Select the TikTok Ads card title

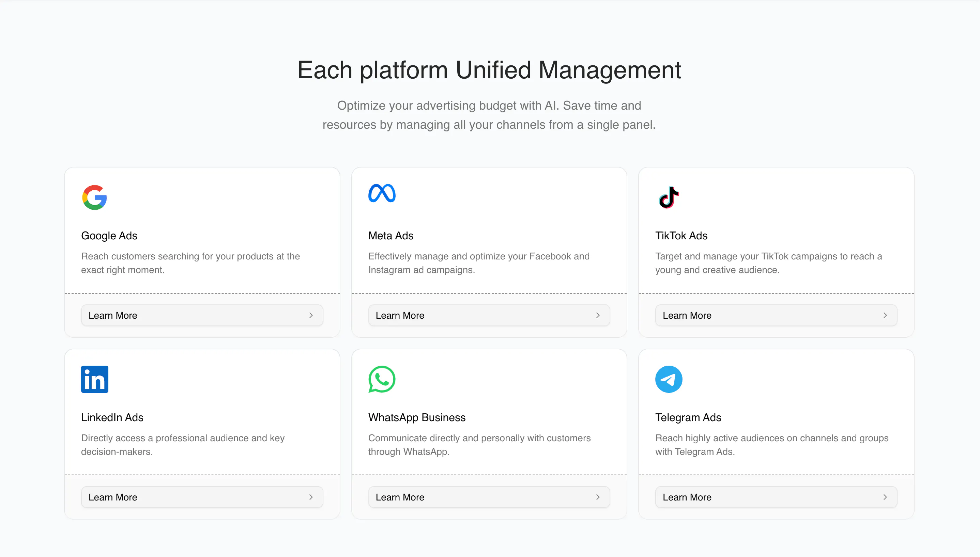682,236
